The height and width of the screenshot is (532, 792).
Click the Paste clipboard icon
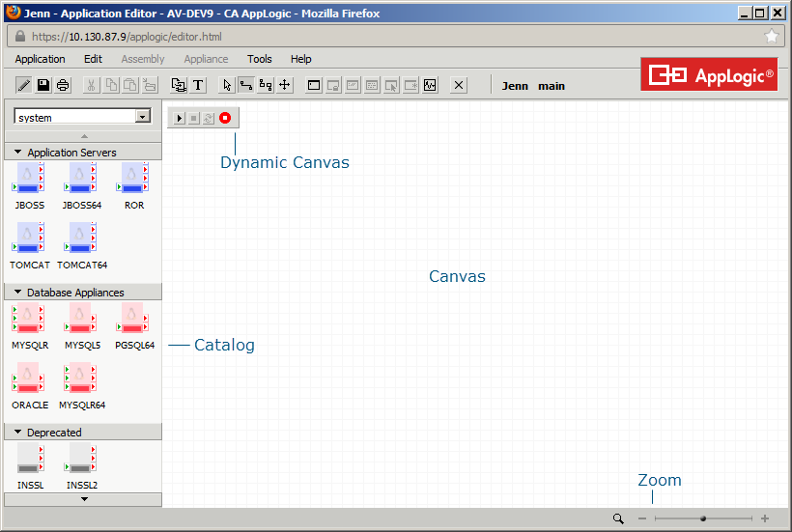(130, 85)
